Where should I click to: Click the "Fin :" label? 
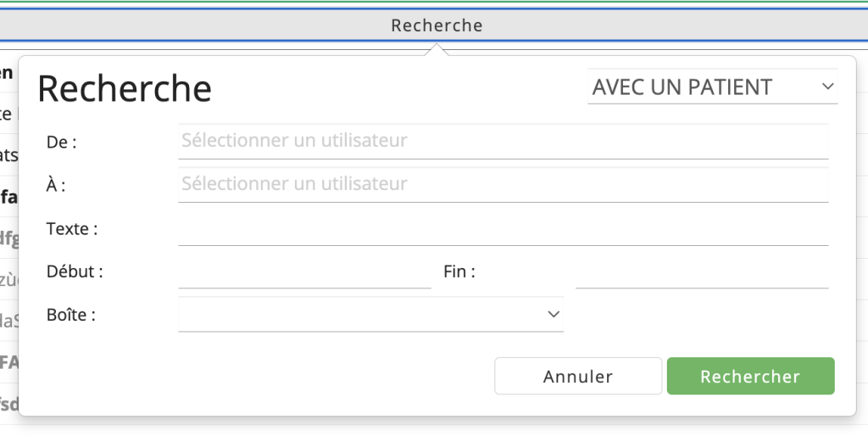click(x=459, y=271)
